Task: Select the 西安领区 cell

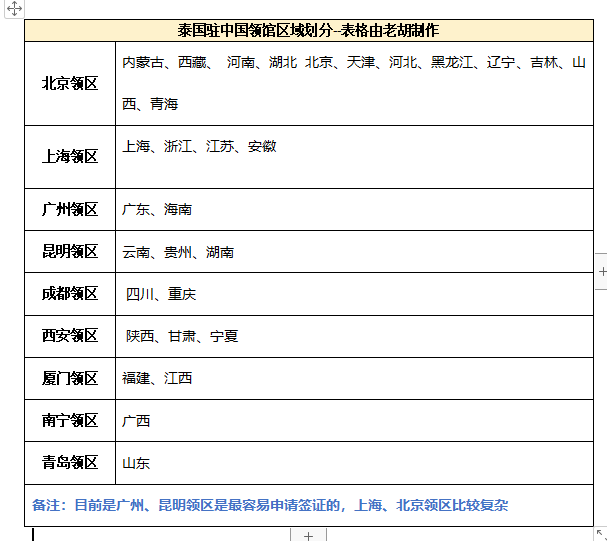Action: coord(70,336)
